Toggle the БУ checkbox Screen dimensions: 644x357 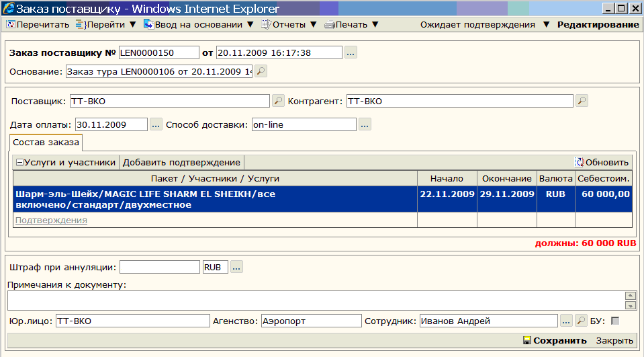(615, 321)
